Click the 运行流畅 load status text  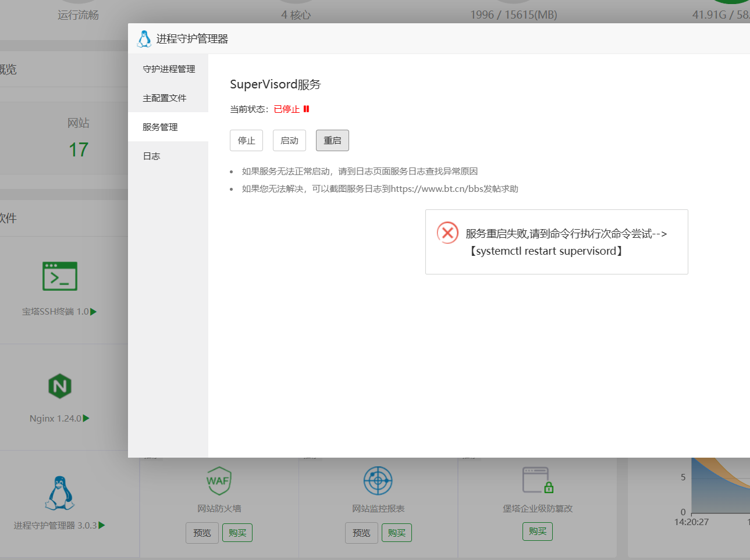[78, 15]
